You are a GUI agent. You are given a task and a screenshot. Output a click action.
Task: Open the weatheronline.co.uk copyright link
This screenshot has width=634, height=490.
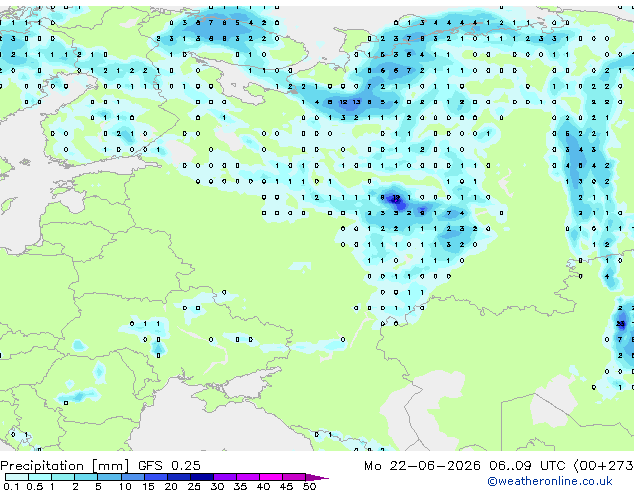(x=550, y=481)
